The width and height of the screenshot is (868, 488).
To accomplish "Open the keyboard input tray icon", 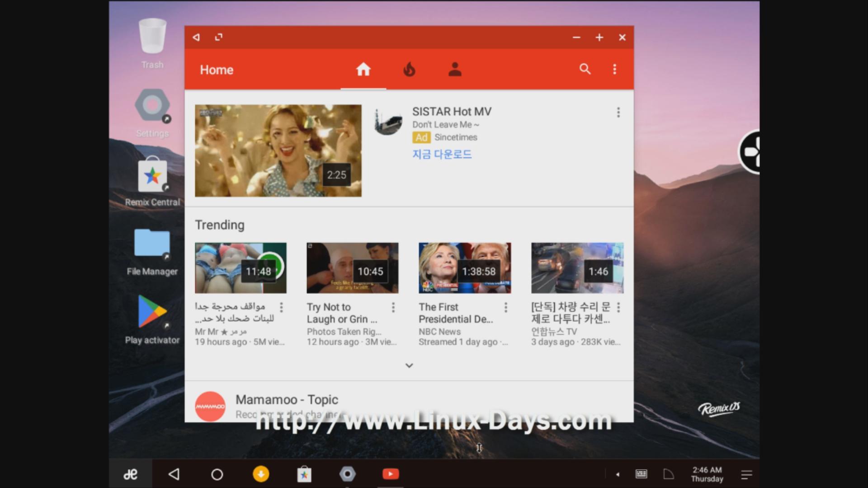I will 641,474.
